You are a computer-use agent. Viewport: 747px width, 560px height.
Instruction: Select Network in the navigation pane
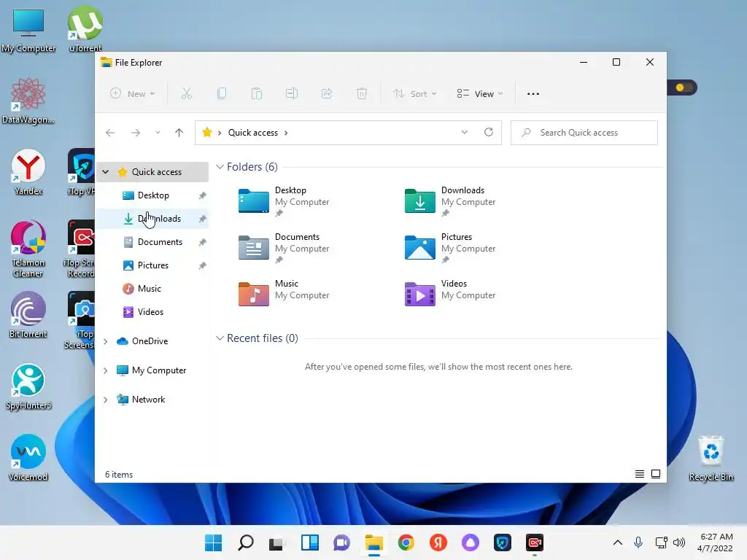pos(152,400)
